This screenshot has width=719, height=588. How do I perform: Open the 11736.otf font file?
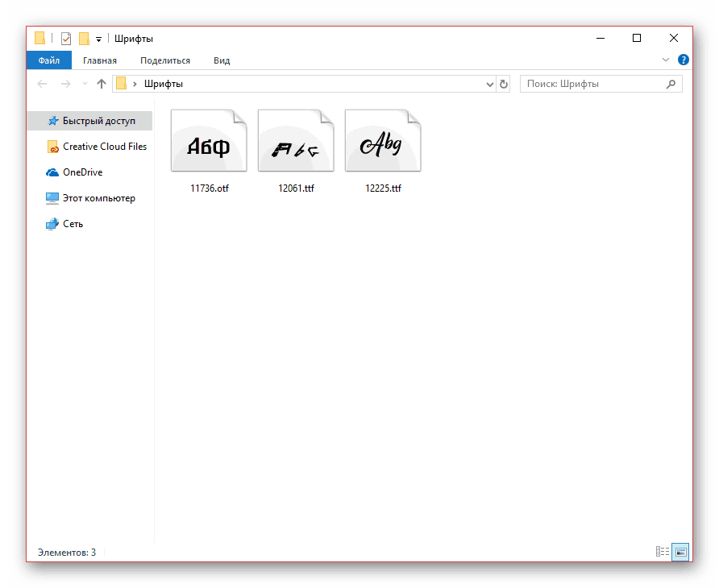coord(209,145)
